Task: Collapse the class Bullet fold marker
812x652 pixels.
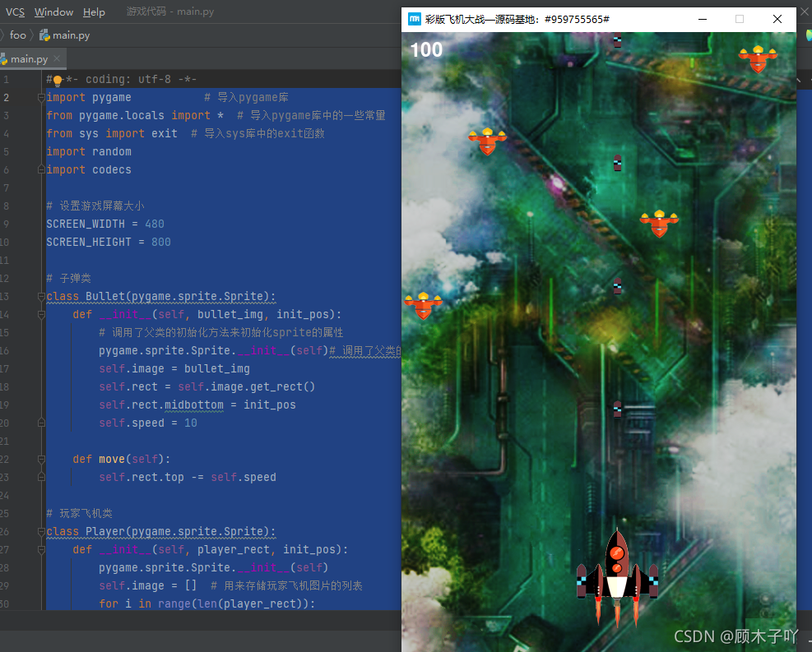Action: 41,297
